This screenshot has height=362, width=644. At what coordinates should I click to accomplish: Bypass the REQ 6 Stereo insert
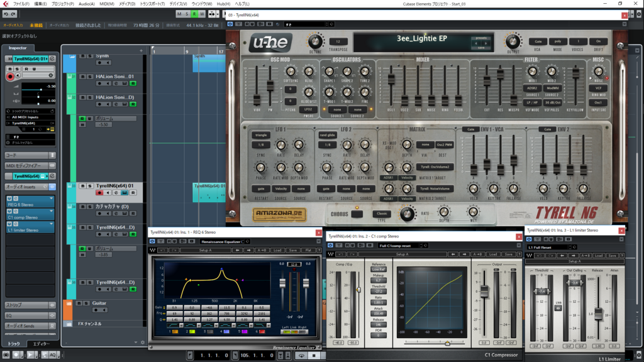point(9,198)
